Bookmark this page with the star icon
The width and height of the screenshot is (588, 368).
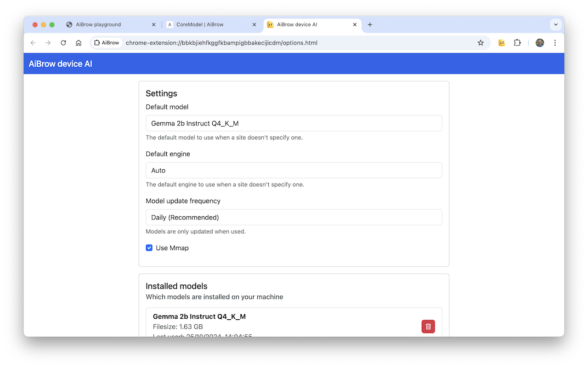(481, 42)
